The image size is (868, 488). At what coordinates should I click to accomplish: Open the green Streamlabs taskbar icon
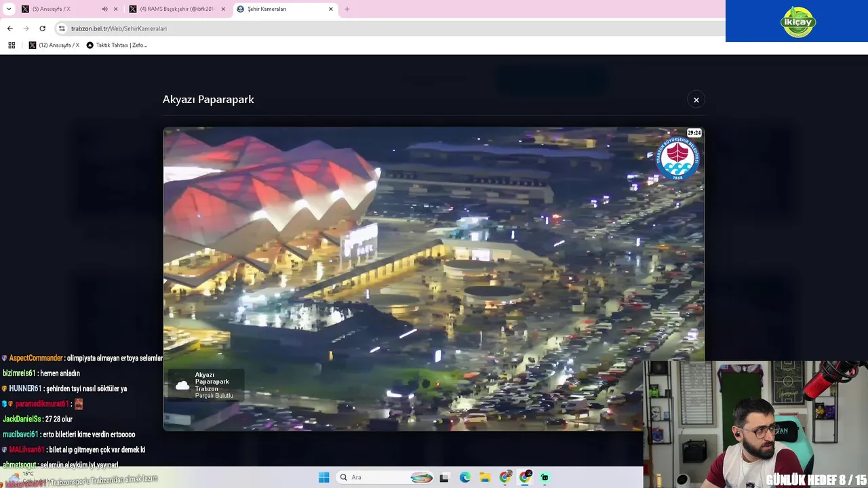(x=545, y=477)
